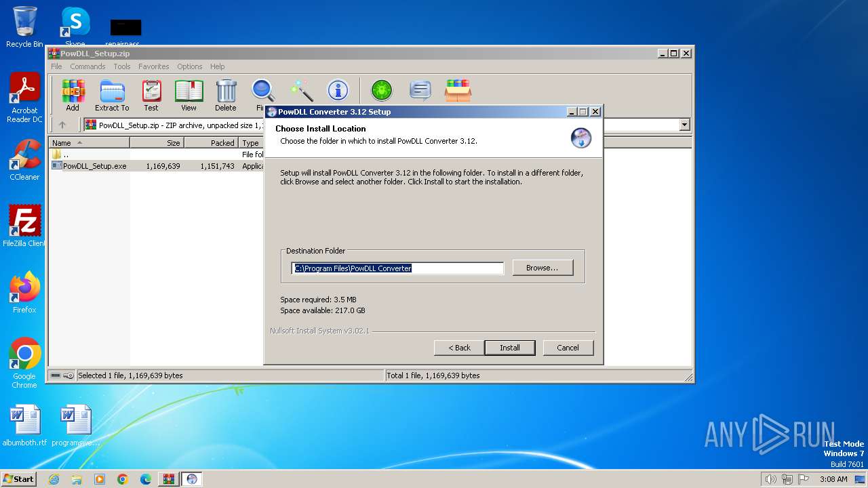Click the Media Player taskbar icon

(100, 479)
